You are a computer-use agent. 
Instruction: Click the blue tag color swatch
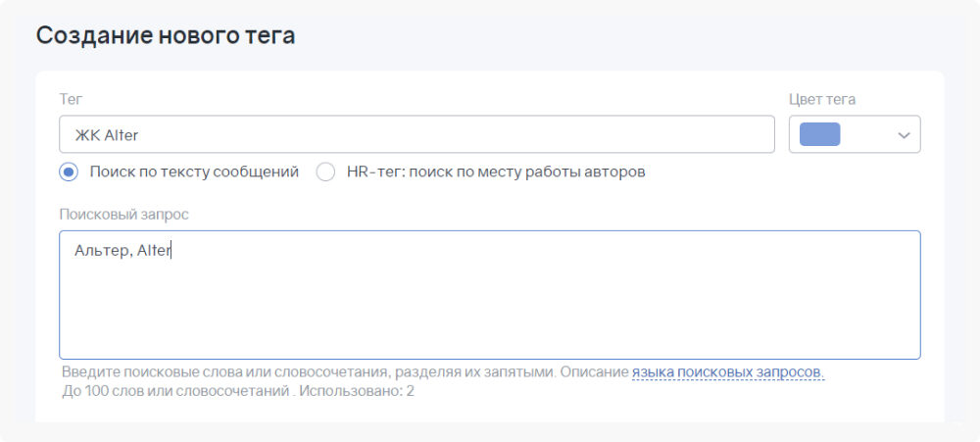819,135
